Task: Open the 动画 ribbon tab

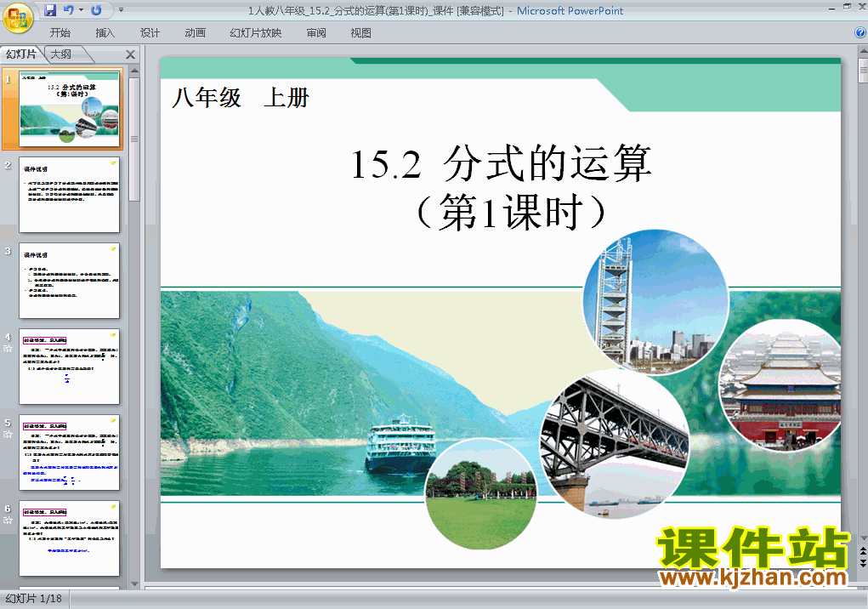Action: [x=195, y=33]
